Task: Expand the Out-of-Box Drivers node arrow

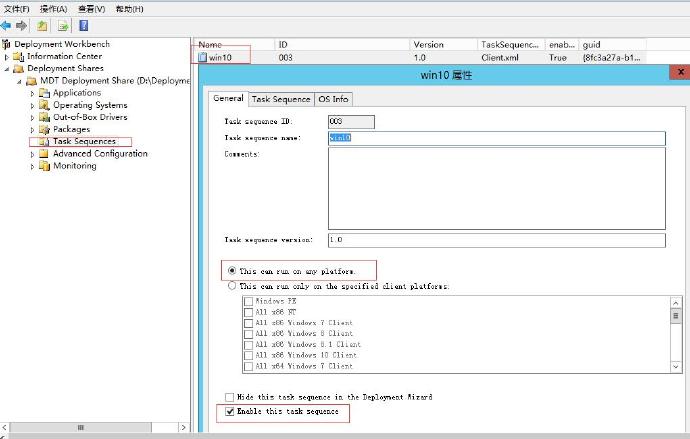Action: tap(32, 118)
